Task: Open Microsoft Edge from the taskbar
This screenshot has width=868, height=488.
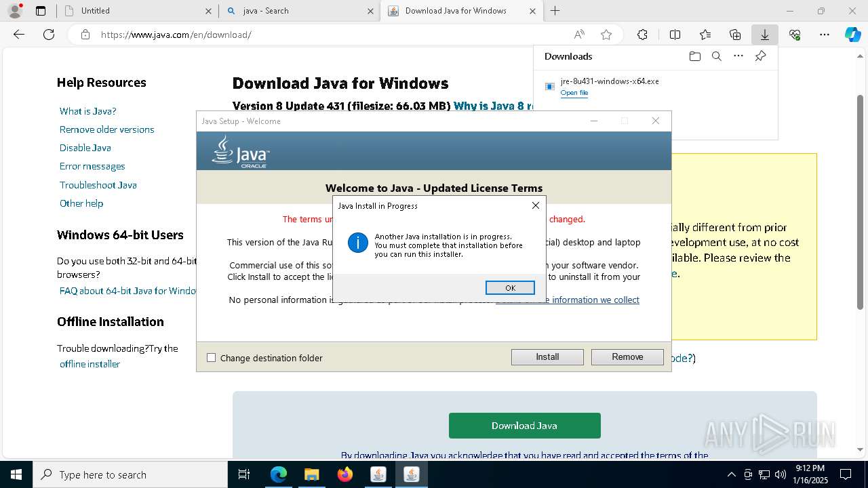Action: click(279, 474)
